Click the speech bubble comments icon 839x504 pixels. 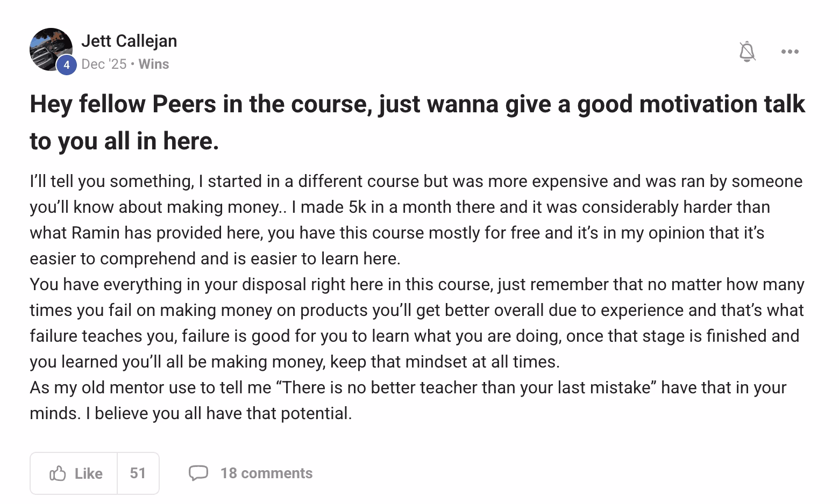[198, 473]
